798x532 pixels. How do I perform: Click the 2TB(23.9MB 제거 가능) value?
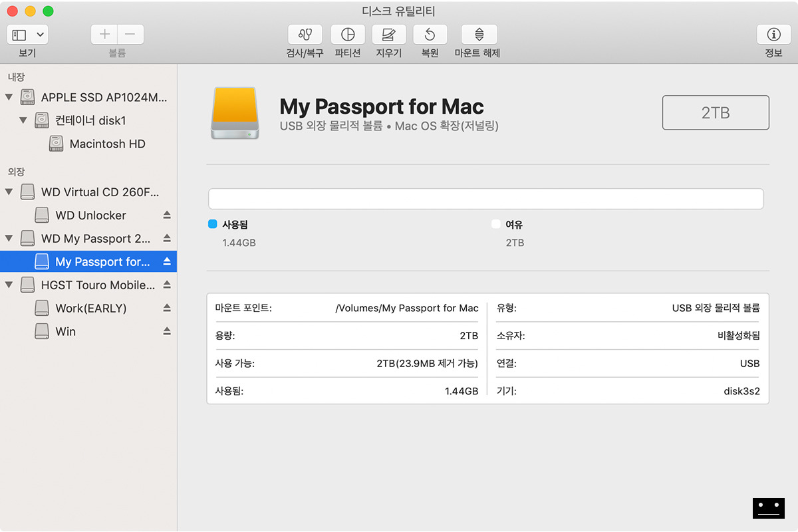(428, 364)
